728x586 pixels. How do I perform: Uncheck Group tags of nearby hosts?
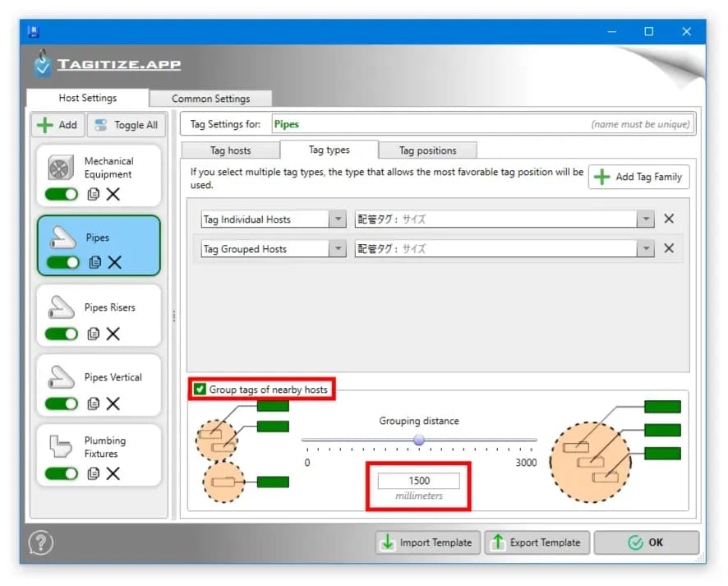(x=200, y=389)
